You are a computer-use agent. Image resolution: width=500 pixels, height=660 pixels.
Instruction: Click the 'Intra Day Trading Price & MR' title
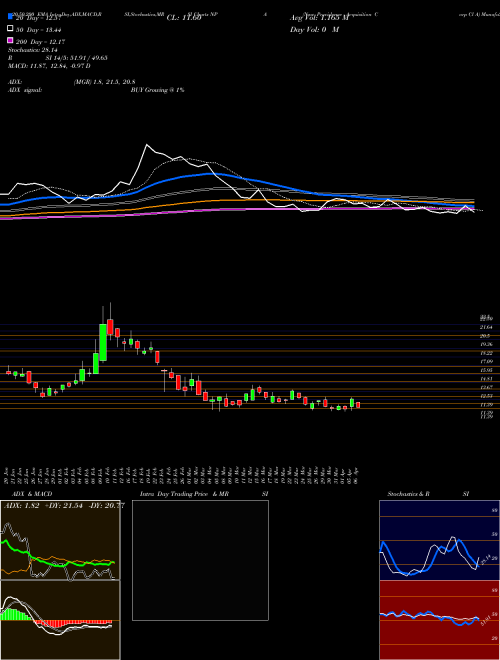click(x=184, y=494)
